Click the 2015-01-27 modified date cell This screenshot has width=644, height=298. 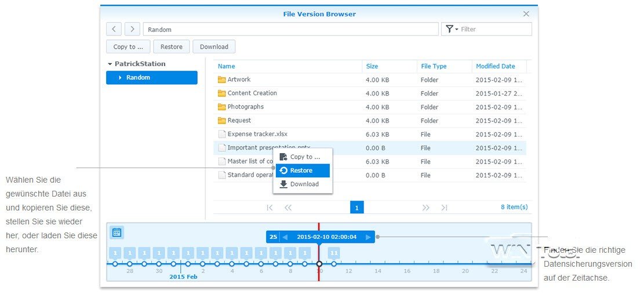(499, 93)
